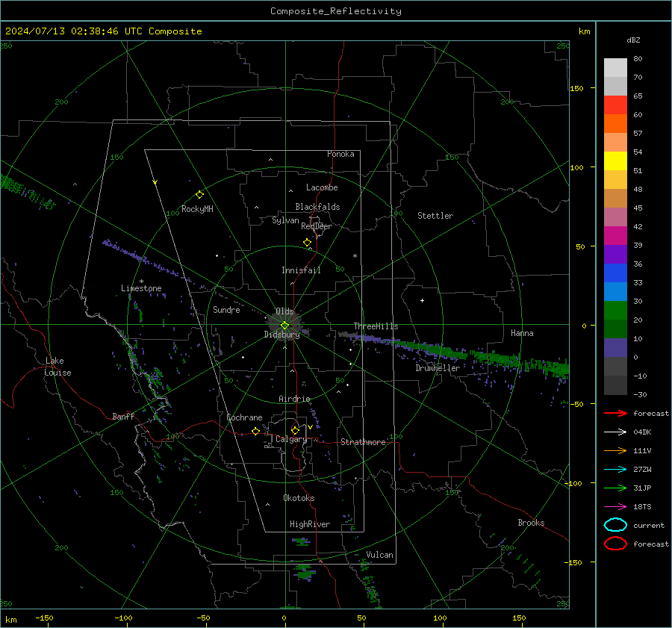Click the dBZ legend heading
The width and height of the screenshot is (672, 628).
coord(633,40)
